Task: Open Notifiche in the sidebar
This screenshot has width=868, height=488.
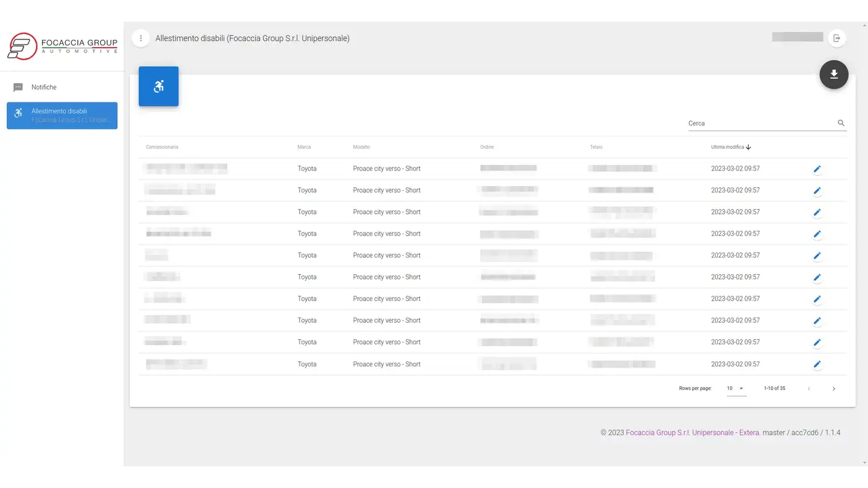Action: (x=44, y=87)
